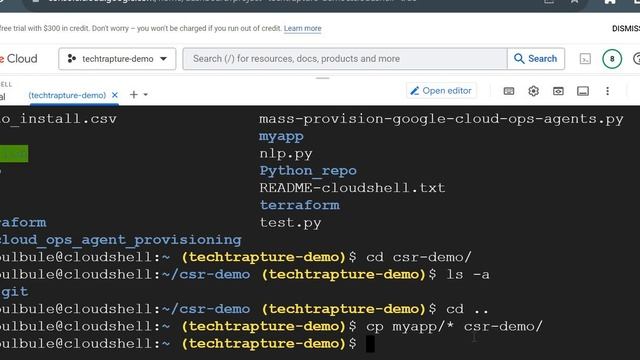The width and height of the screenshot is (640, 360).
Task: Click the blue terraform directory under README-cloudshell.txt
Action: pos(300,205)
